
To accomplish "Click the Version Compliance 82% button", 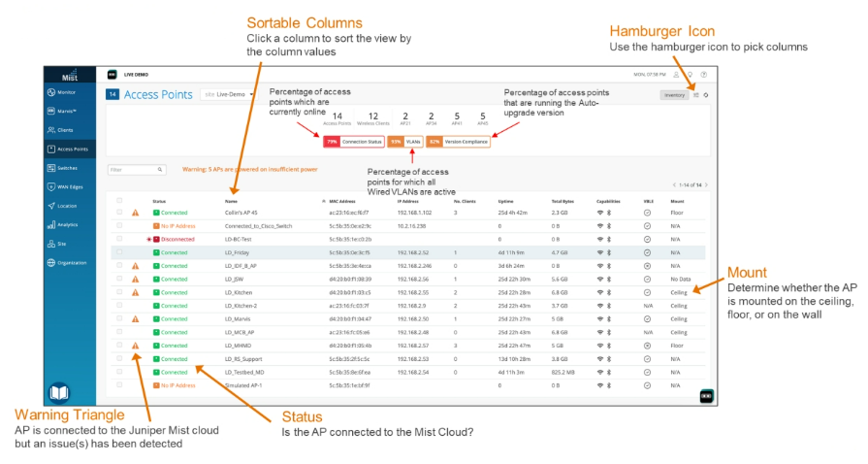I will click(459, 142).
